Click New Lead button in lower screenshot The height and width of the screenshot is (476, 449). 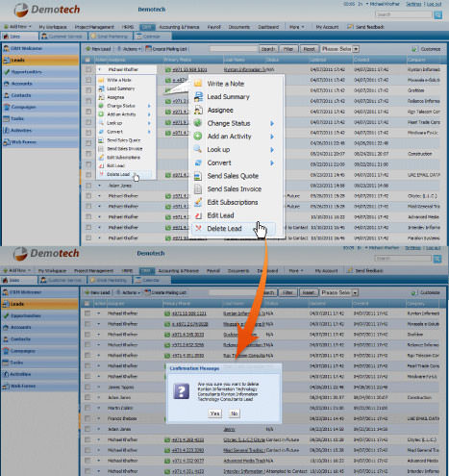pos(97,292)
